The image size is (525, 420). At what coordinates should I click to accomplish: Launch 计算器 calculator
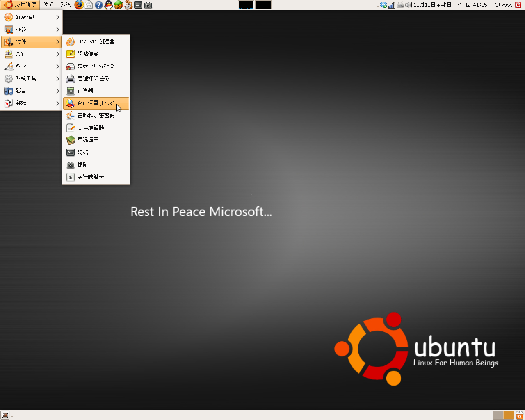point(96,91)
